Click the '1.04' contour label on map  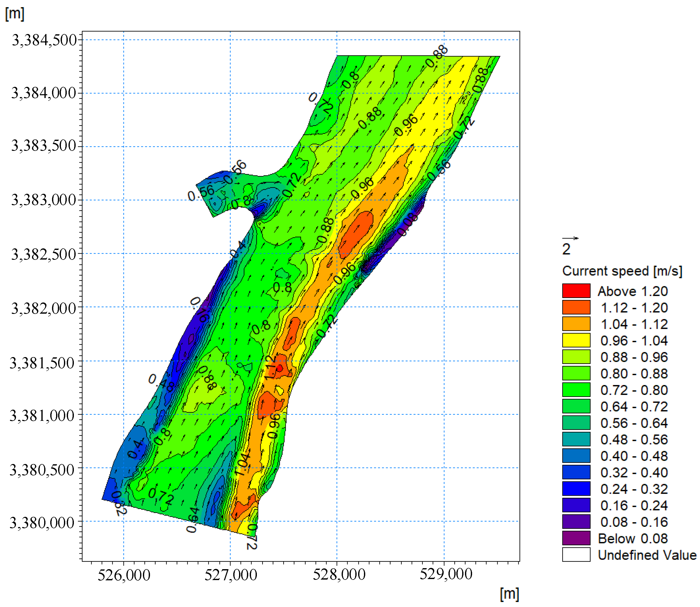pyautogui.click(x=242, y=463)
